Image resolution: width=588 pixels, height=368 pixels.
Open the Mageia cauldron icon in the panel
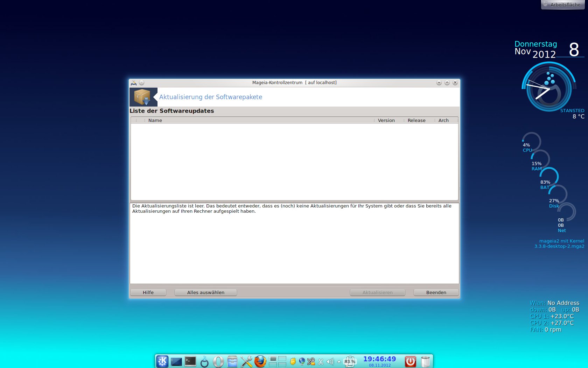[x=204, y=361]
